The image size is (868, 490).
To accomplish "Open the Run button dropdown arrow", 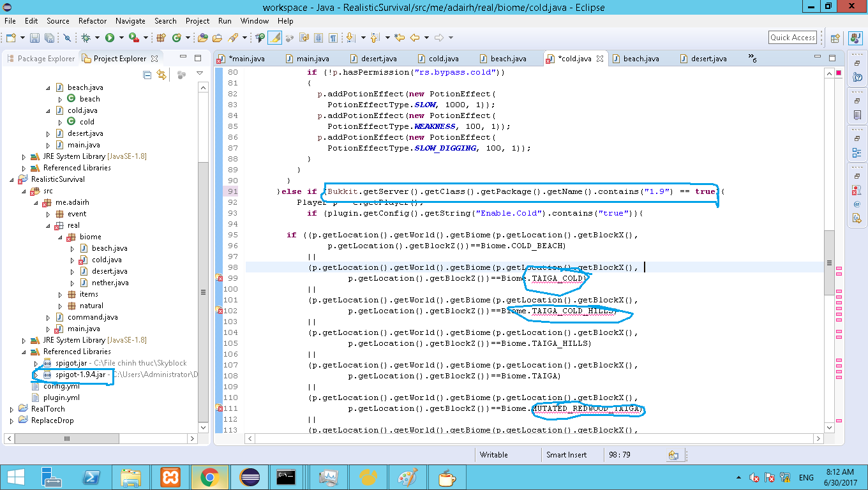I will pos(120,38).
